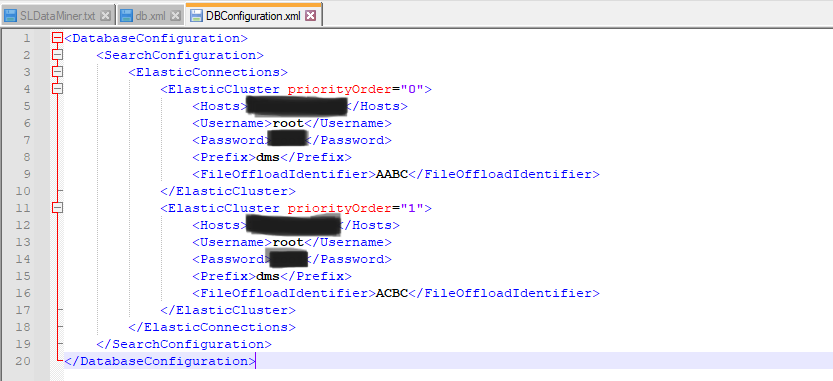Viewport: 833px width, 381px height.
Task: Collapse the ElasticConnections node on line 3
Action: click(x=57, y=72)
